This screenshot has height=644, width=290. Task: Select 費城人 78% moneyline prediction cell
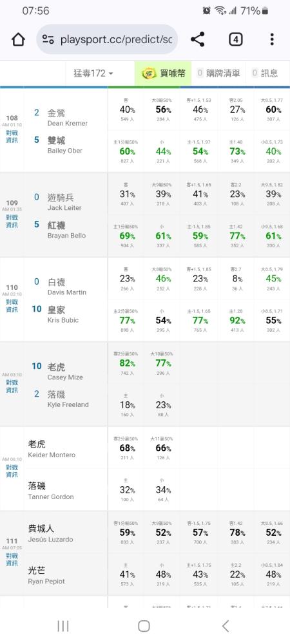[236, 533]
